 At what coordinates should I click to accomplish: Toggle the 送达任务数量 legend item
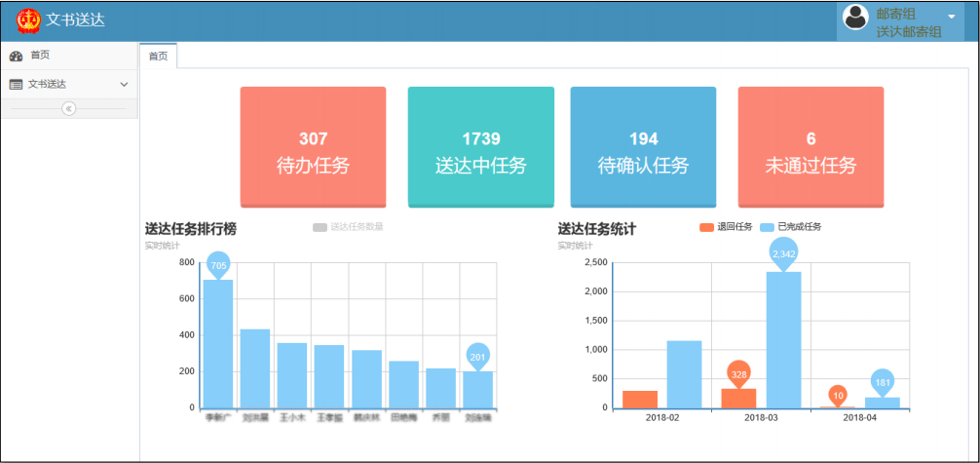348,227
